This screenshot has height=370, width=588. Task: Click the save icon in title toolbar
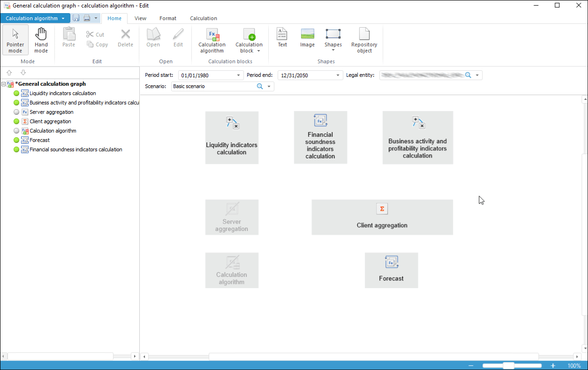coord(76,18)
